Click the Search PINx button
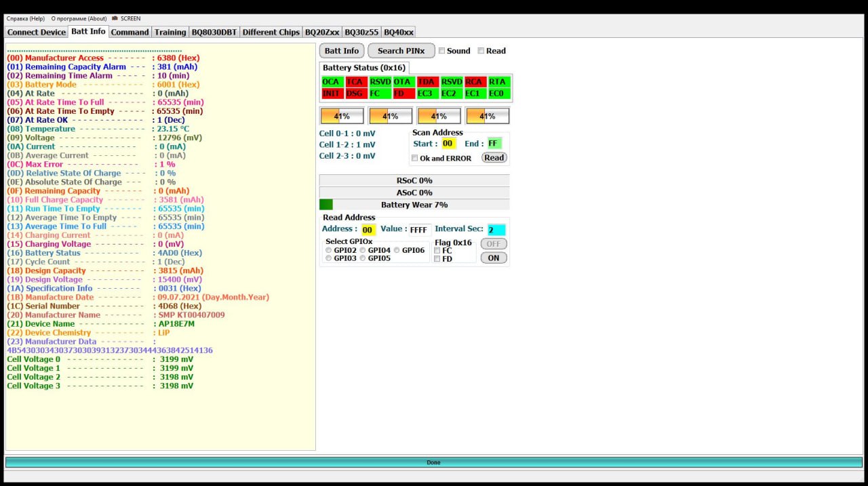868x486 pixels. pyautogui.click(x=401, y=51)
